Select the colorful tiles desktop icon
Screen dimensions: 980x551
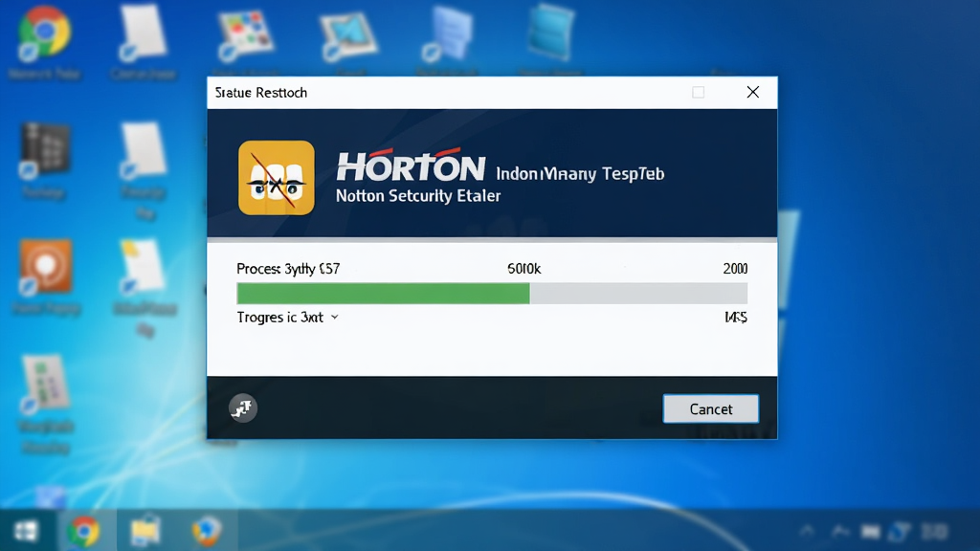(x=245, y=33)
